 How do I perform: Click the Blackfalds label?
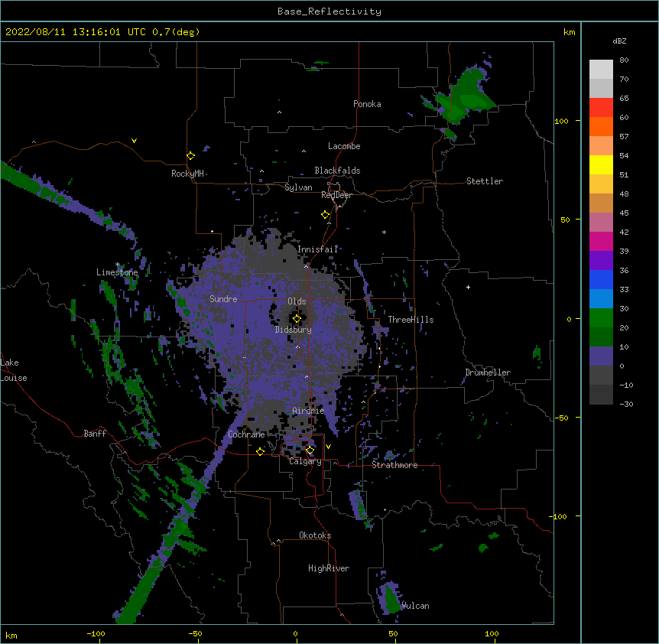click(337, 171)
